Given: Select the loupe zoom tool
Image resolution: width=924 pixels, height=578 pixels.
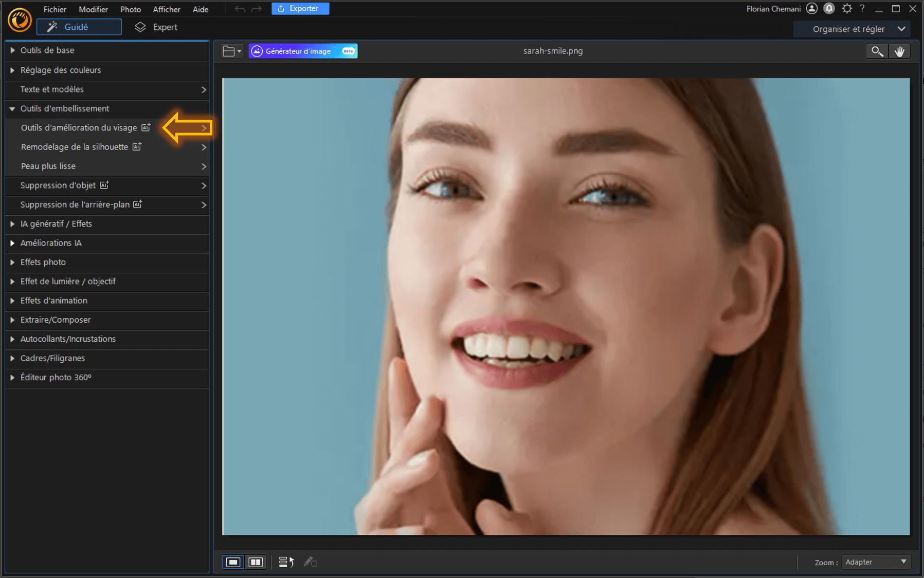Looking at the screenshot, I should (877, 51).
